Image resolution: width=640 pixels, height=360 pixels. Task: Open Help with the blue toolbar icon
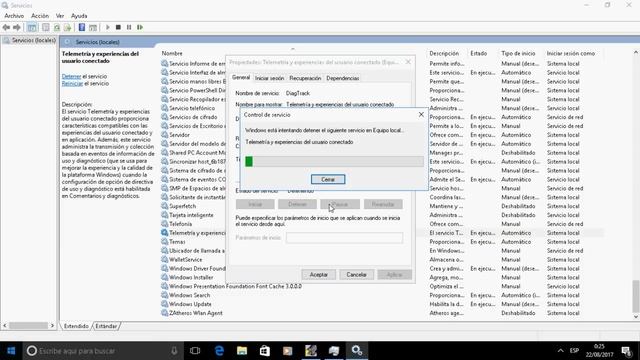(82, 27)
